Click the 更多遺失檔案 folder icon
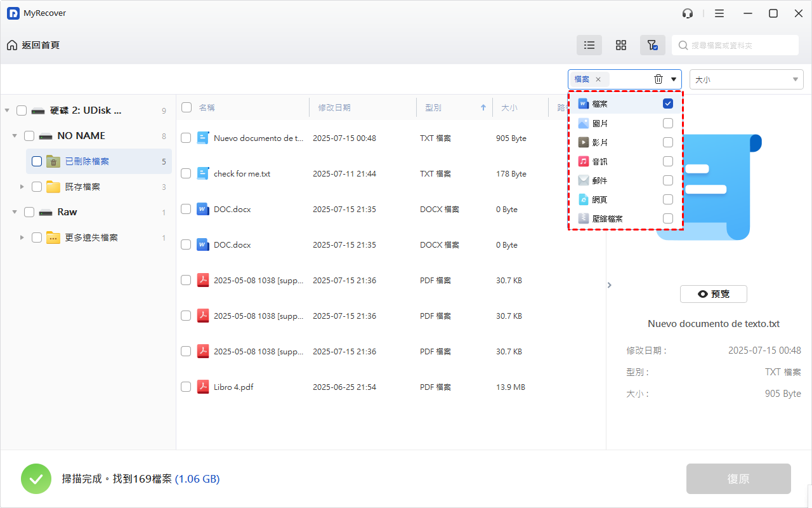 pos(53,237)
